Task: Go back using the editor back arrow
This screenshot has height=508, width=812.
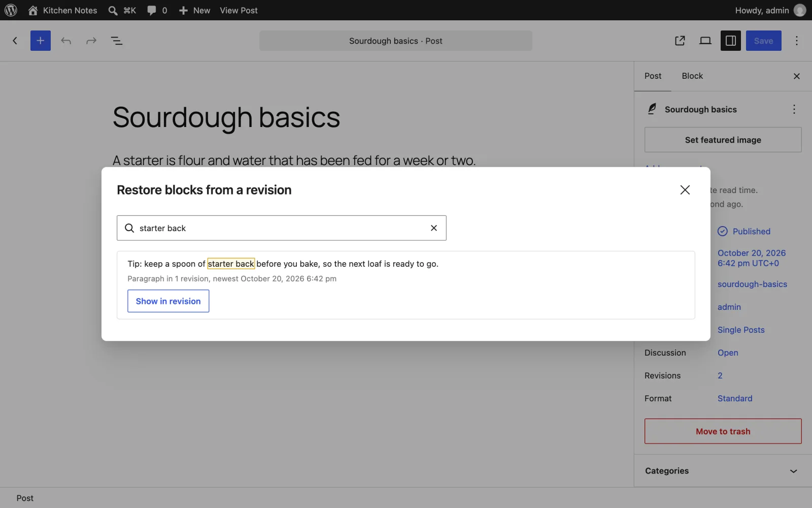Action: [15, 41]
